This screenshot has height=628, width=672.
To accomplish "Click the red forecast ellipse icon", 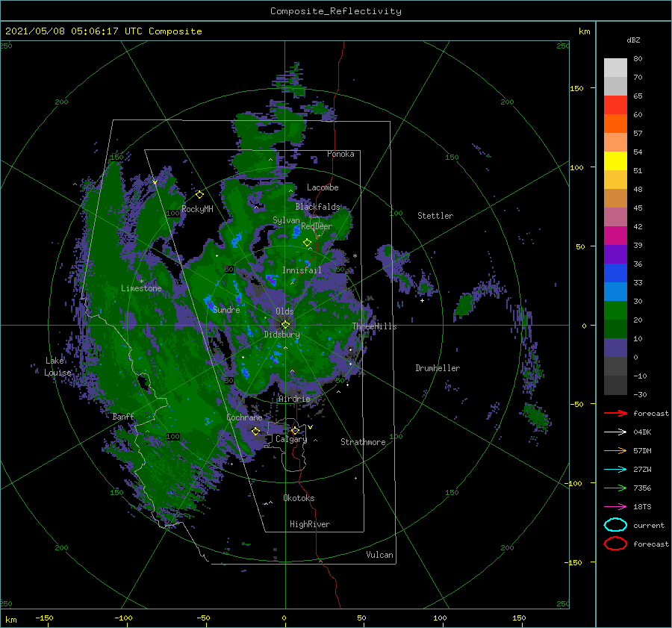I will click(615, 544).
